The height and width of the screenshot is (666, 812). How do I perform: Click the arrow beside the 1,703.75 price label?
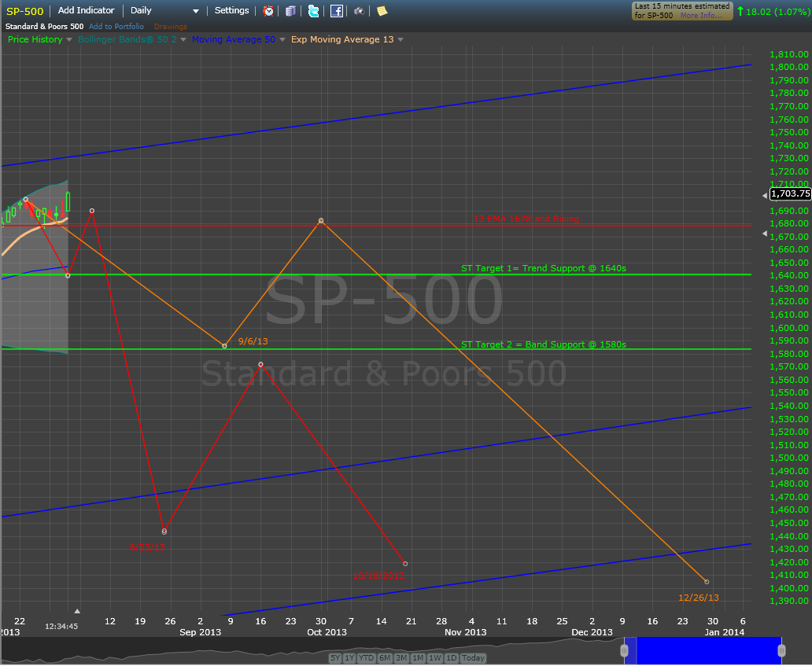(x=764, y=196)
